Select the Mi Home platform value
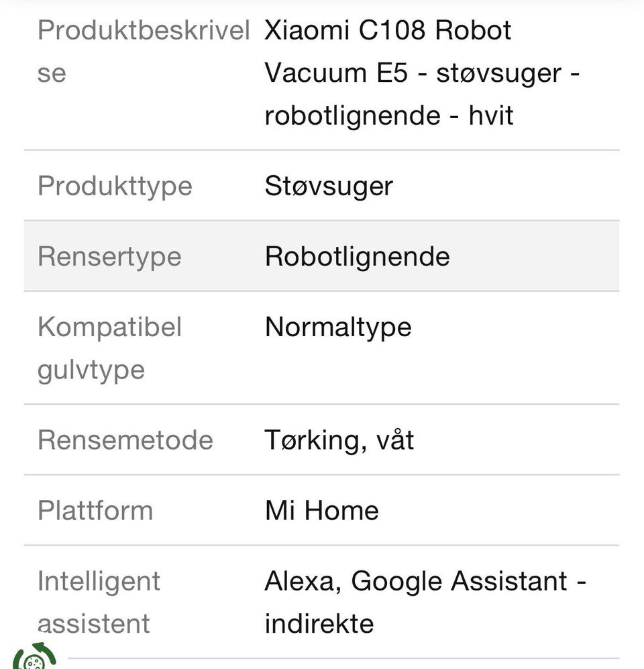Screen dimensions: 644x669 [x=321, y=511]
